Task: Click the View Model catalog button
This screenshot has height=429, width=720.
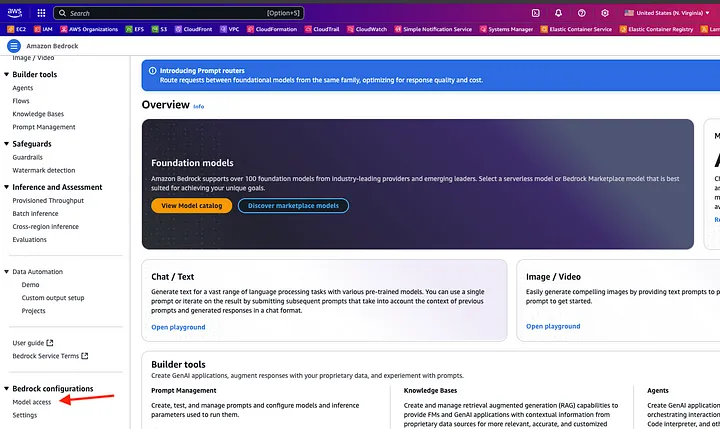Action: 191,205
